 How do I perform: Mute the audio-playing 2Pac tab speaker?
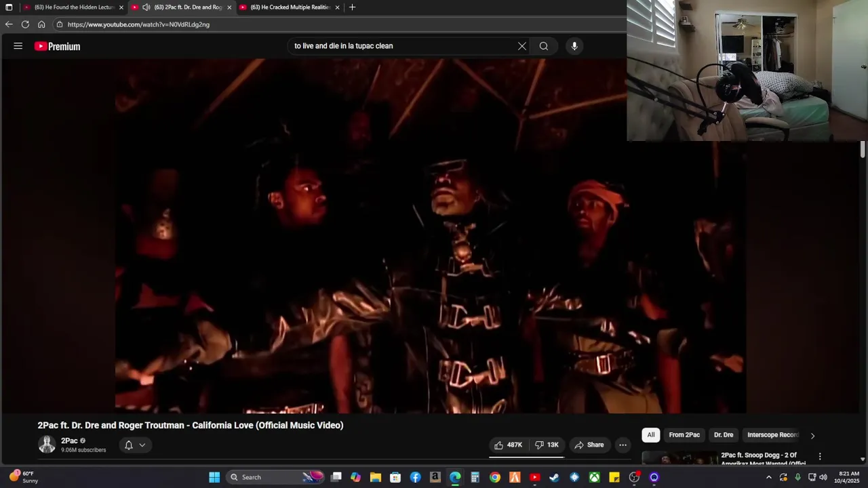(x=146, y=7)
